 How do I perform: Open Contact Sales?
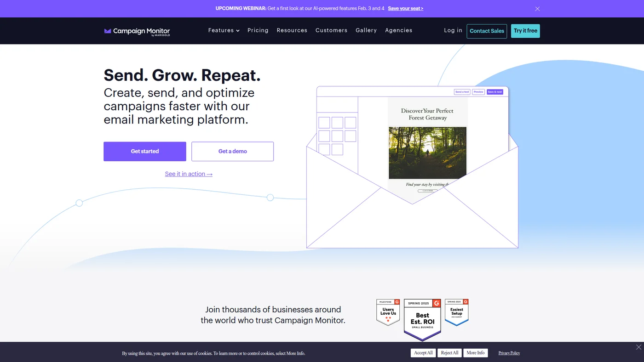(487, 31)
